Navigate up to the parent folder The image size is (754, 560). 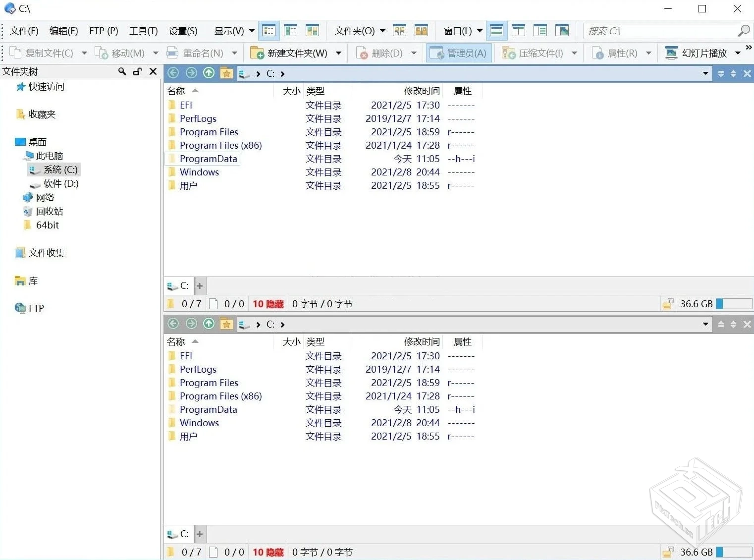click(x=209, y=73)
